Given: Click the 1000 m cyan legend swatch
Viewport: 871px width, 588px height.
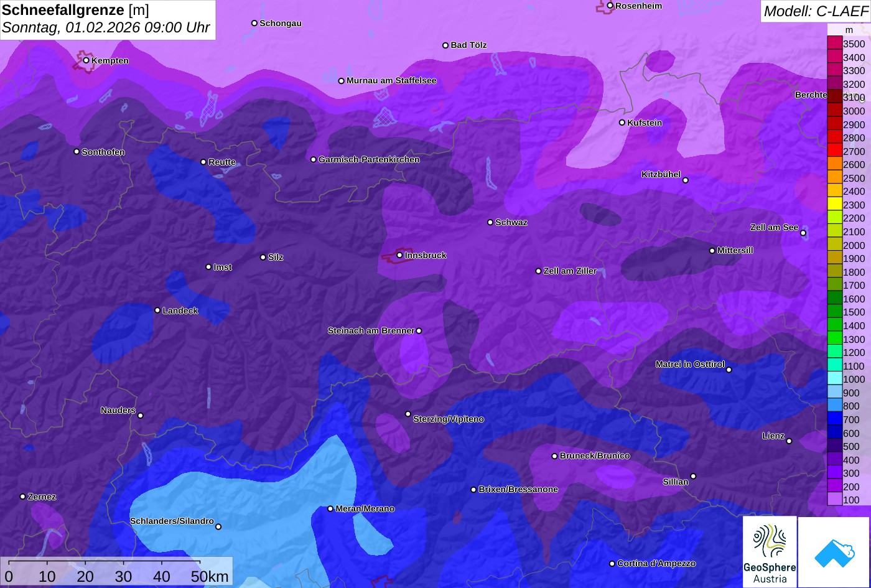Looking at the screenshot, I should 834,379.
